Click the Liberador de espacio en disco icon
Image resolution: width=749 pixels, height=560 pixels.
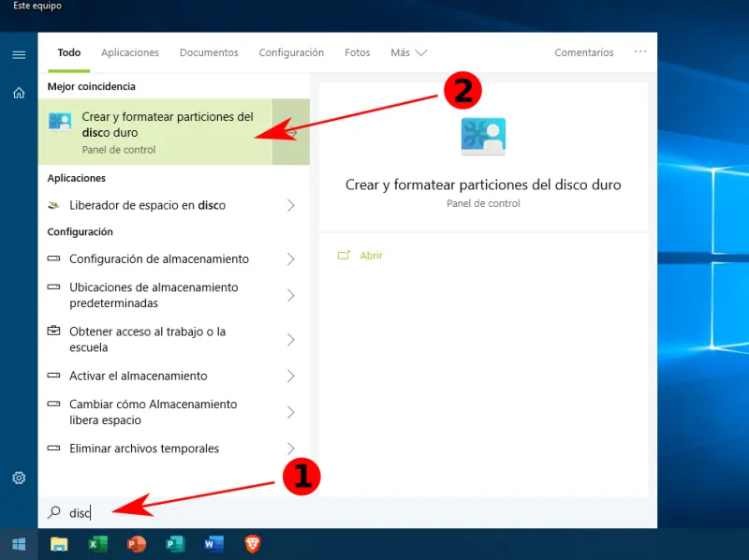point(53,205)
